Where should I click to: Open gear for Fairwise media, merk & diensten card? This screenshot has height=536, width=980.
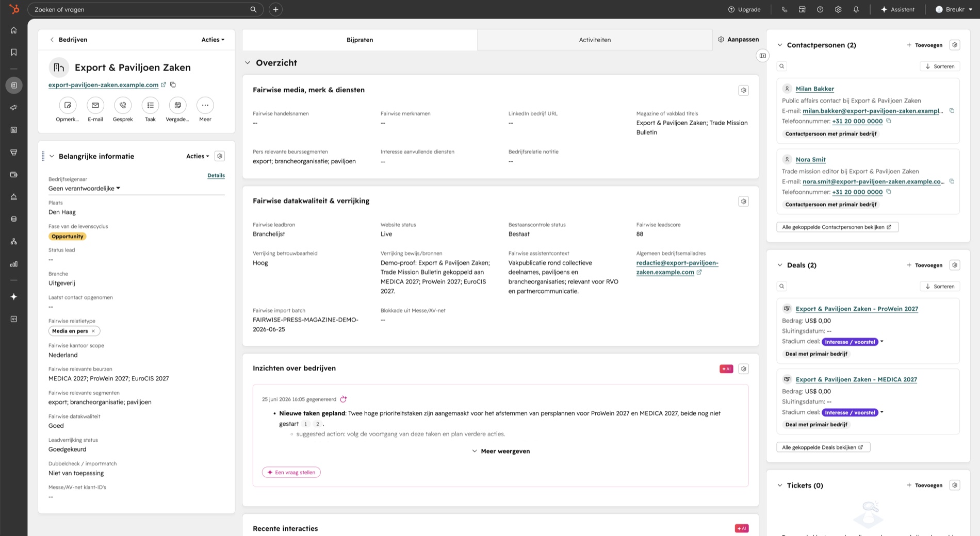pos(743,90)
